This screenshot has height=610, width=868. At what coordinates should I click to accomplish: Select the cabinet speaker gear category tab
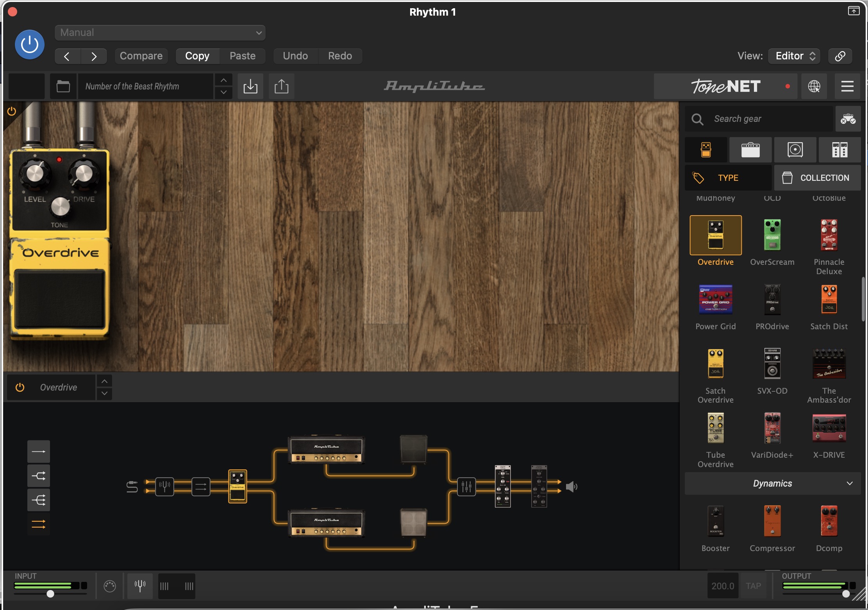795,150
